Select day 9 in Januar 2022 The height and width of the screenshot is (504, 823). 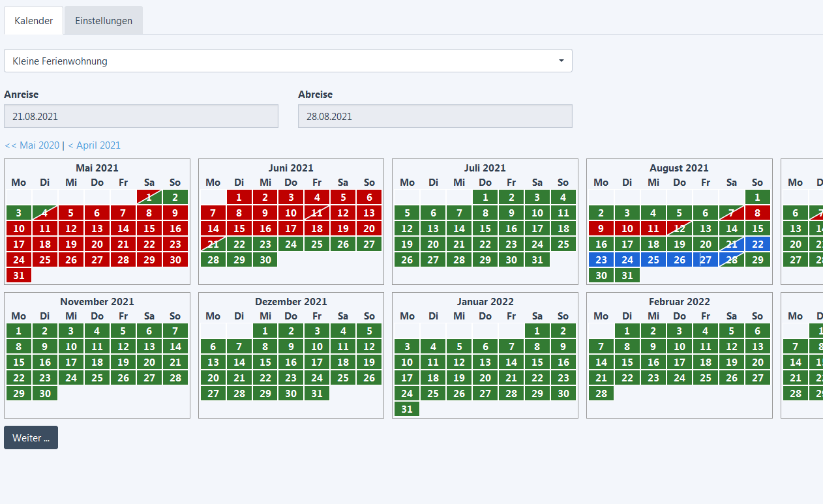coord(563,346)
